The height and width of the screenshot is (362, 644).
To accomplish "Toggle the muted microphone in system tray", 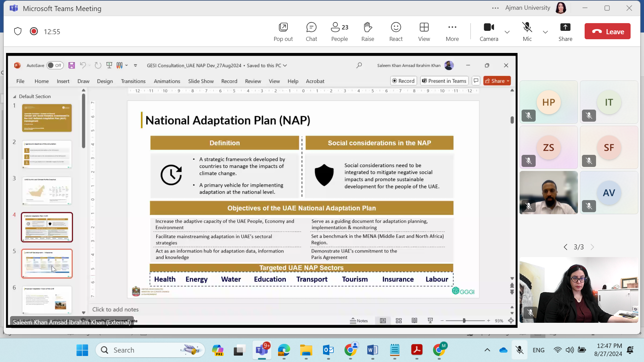I will pyautogui.click(x=520, y=350).
